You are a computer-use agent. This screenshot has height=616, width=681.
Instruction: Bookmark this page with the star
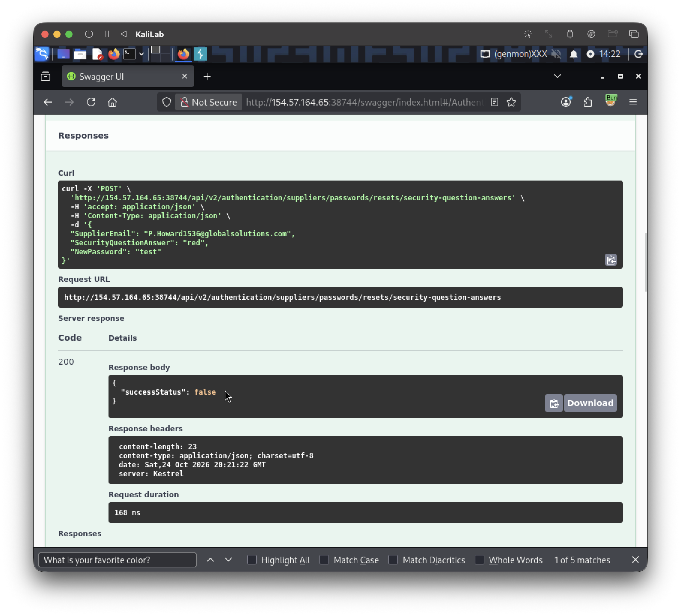(x=511, y=102)
